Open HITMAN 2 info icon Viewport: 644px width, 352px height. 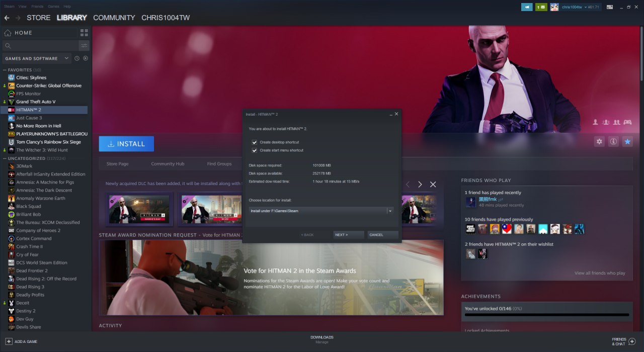[613, 142]
